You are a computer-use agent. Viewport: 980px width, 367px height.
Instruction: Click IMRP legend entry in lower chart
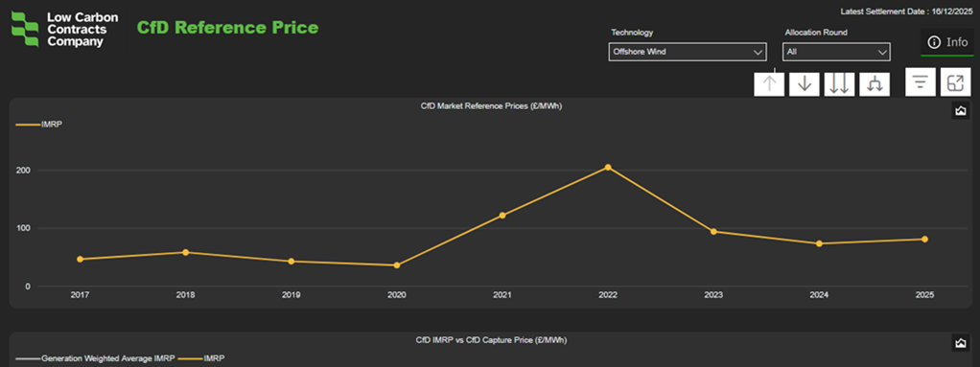point(200,359)
